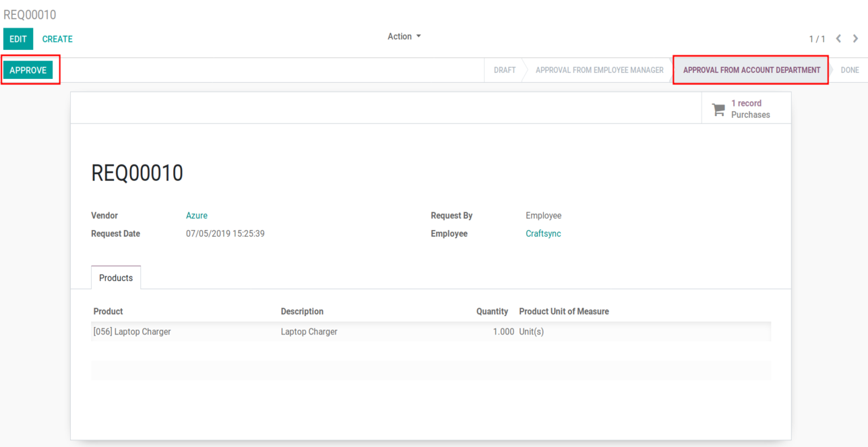Screen dimensions: 868x447
Task: Click the shopping cart Purchases icon
Action: coord(718,109)
